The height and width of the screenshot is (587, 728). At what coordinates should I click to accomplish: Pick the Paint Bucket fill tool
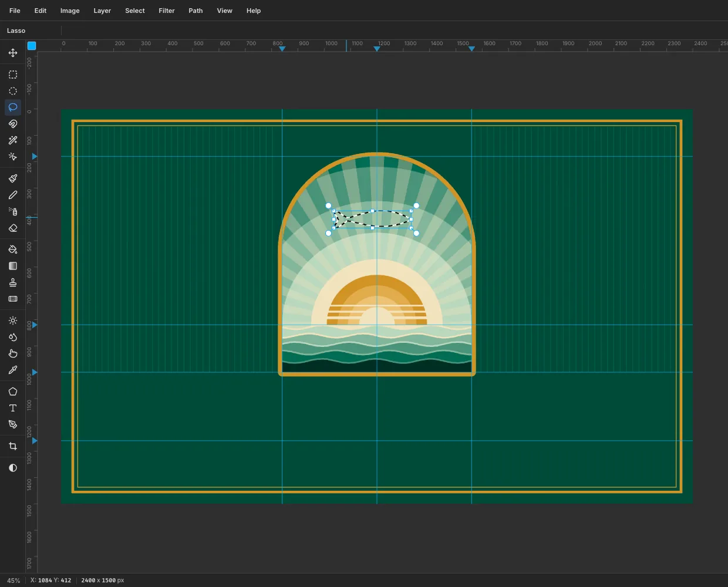click(x=13, y=249)
